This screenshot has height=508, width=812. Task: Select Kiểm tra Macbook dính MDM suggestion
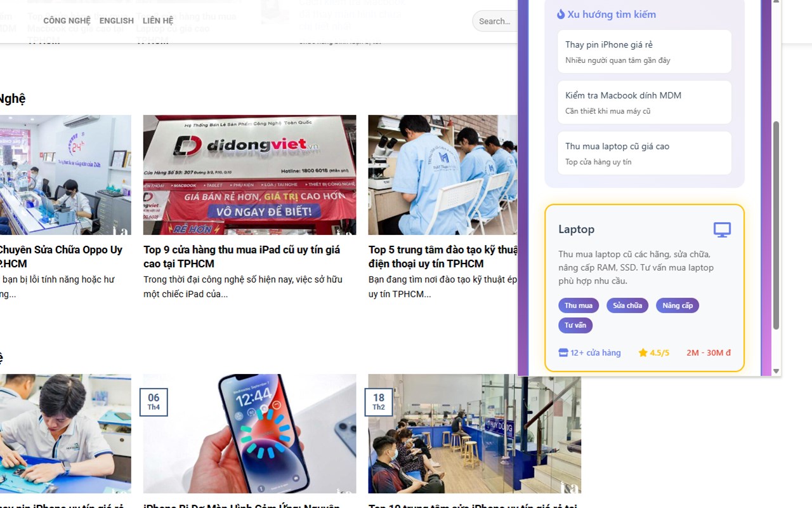click(645, 102)
